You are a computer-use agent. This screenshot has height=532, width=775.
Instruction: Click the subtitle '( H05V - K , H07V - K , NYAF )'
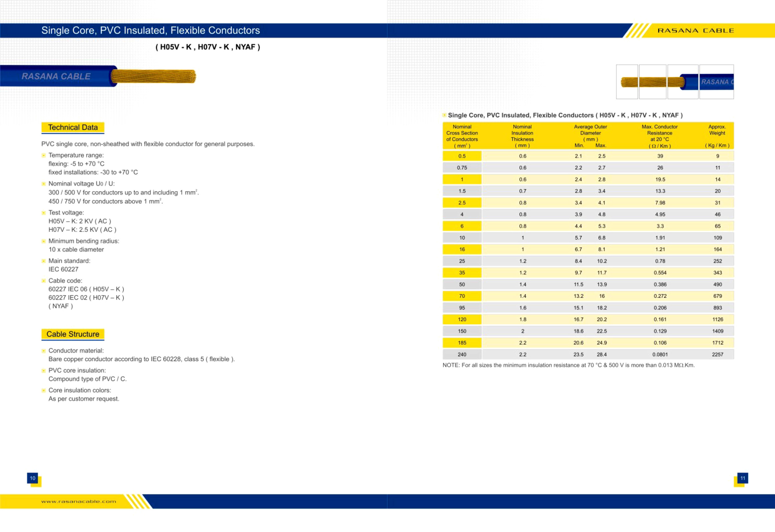click(x=208, y=47)
